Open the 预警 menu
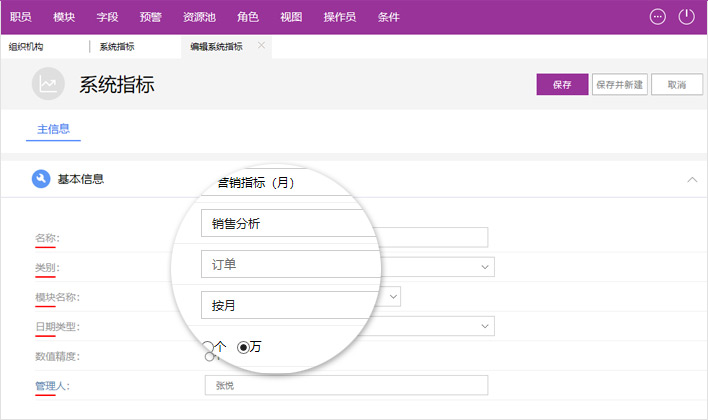The width and height of the screenshot is (708, 420). 150,17
